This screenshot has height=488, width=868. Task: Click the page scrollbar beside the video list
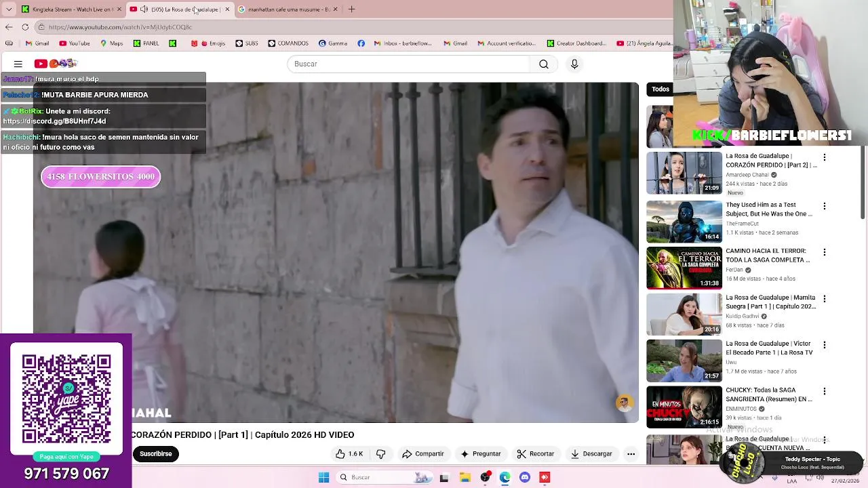tap(863, 183)
